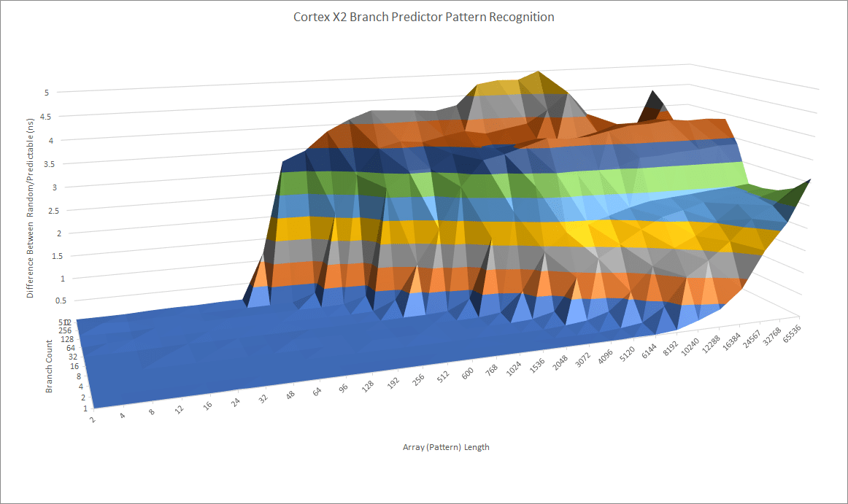This screenshot has width=848, height=504.
Task: Click Branch Count axis label 256
Action: 65,330
